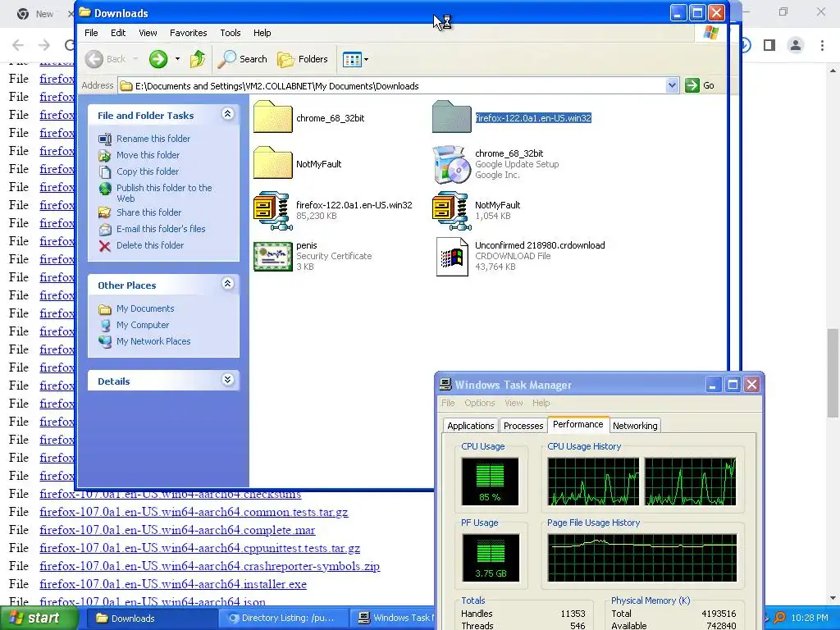Image resolution: width=840 pixels, height=630 pixels.
Task: Switch to Applications tab in Task Manager
Action: coord(470,426)
